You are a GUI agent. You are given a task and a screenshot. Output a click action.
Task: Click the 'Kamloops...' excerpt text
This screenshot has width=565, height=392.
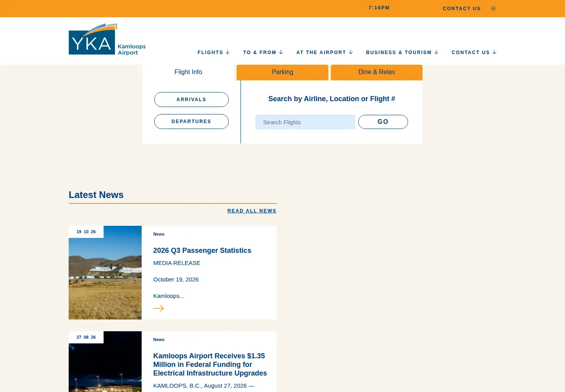click(x=169, y=296)
